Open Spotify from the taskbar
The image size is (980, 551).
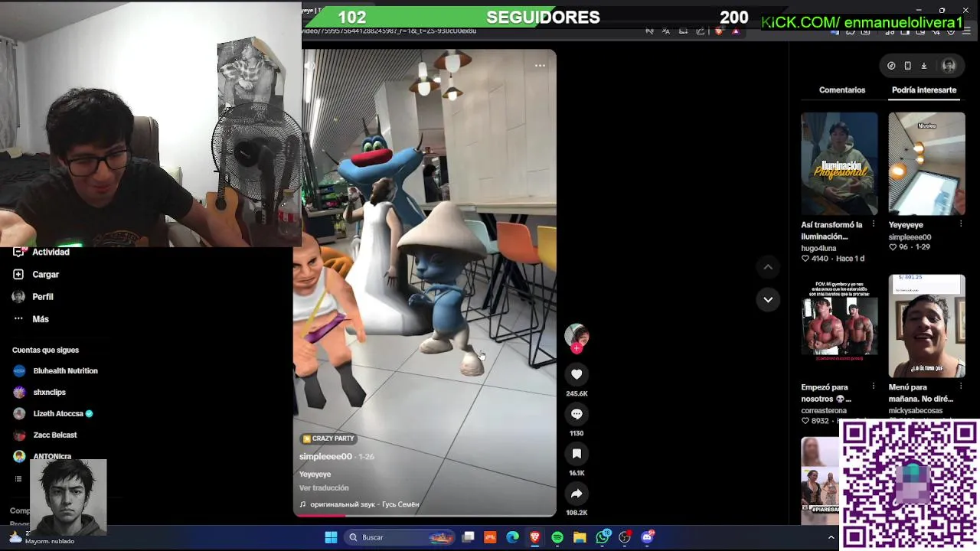(557, 537)
